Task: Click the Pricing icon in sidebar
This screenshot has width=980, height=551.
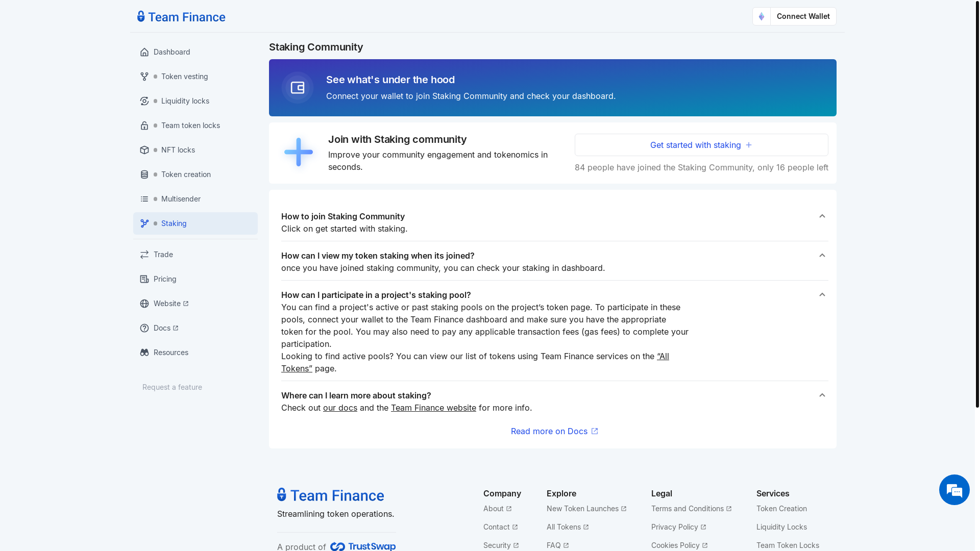Action: click(144, 279)
